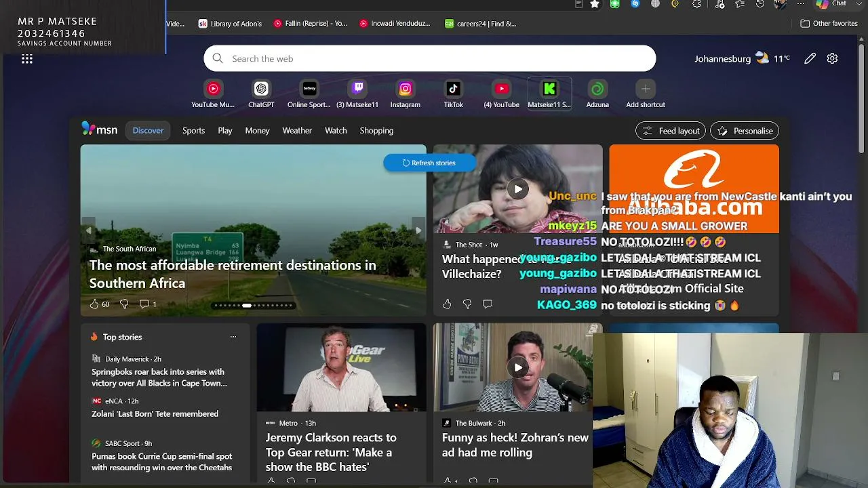Screen dimensions: 868x488
Task: Open the Library of Adonis bookmark
Action: 230,23
